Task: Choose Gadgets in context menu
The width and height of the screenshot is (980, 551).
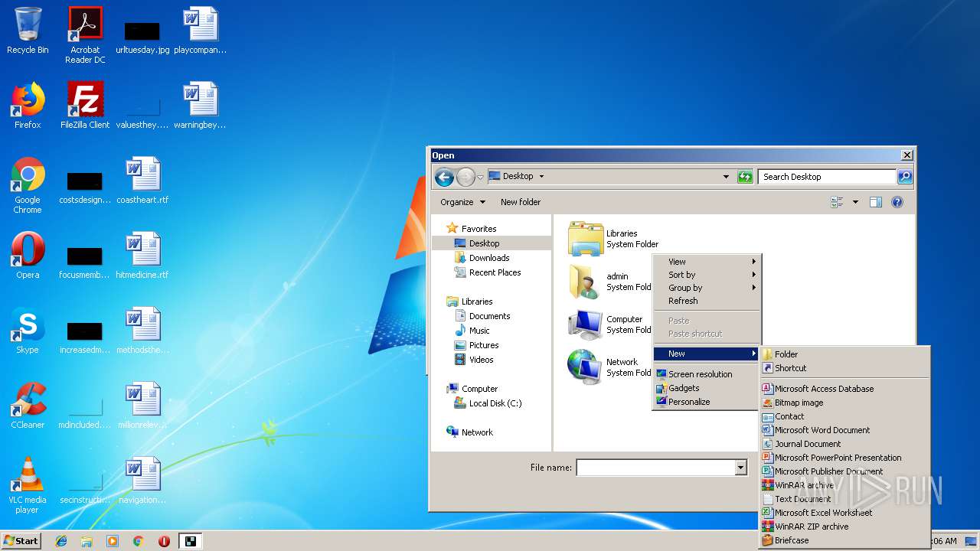Action: pos(706,388)
